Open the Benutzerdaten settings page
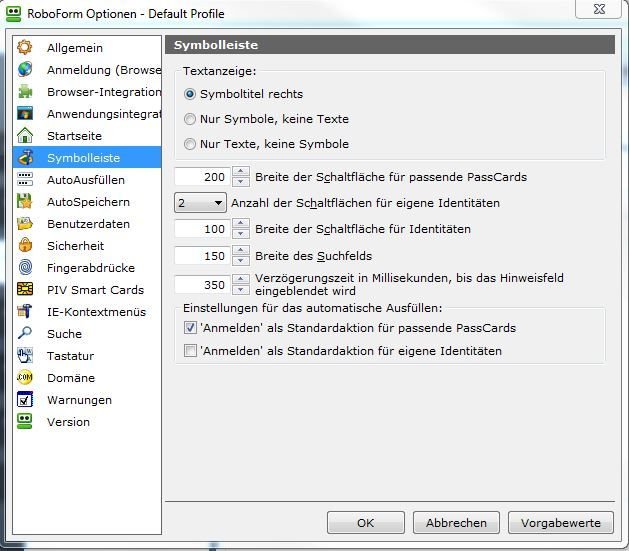 click(87, 223)
